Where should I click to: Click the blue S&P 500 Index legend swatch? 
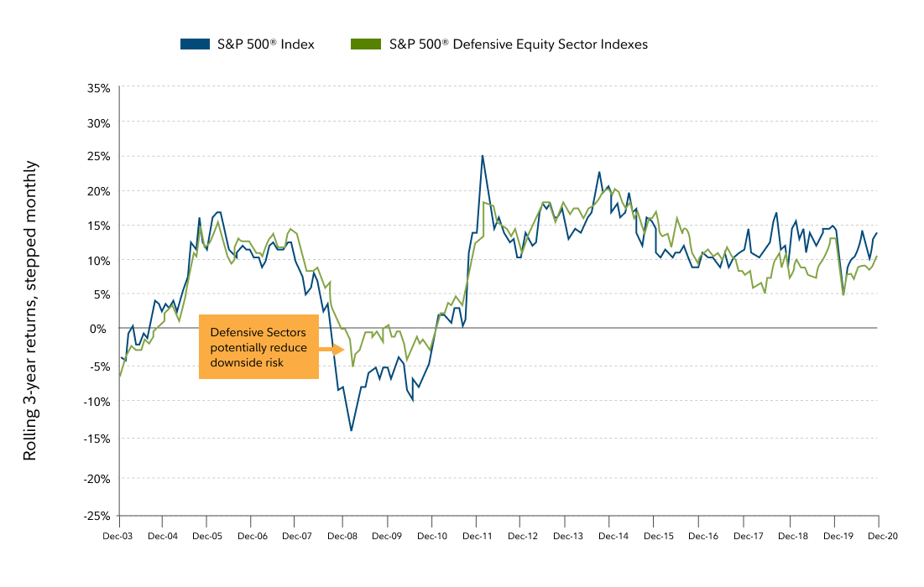point(196,44)
